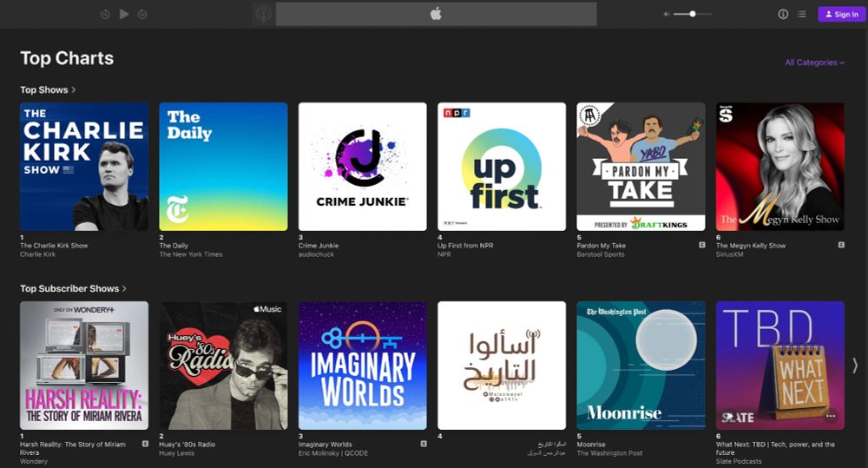Adjust the volume slider knob

click(x=693, y=14)
